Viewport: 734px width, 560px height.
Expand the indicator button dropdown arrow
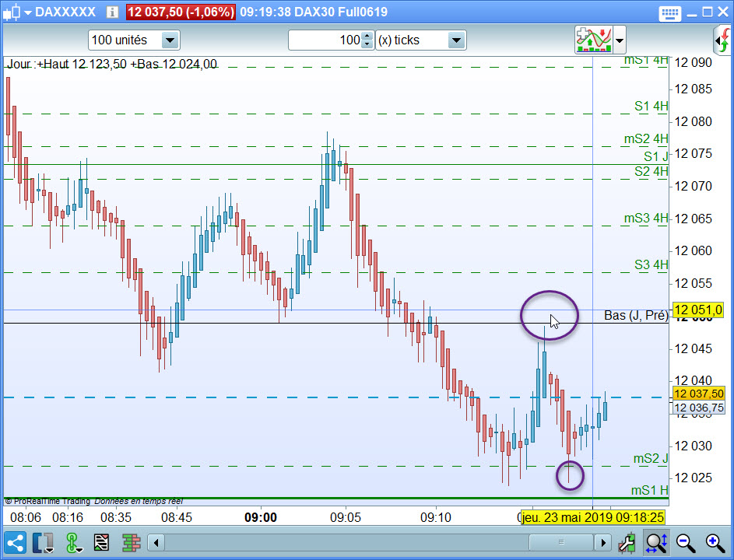tap(620, 40)
